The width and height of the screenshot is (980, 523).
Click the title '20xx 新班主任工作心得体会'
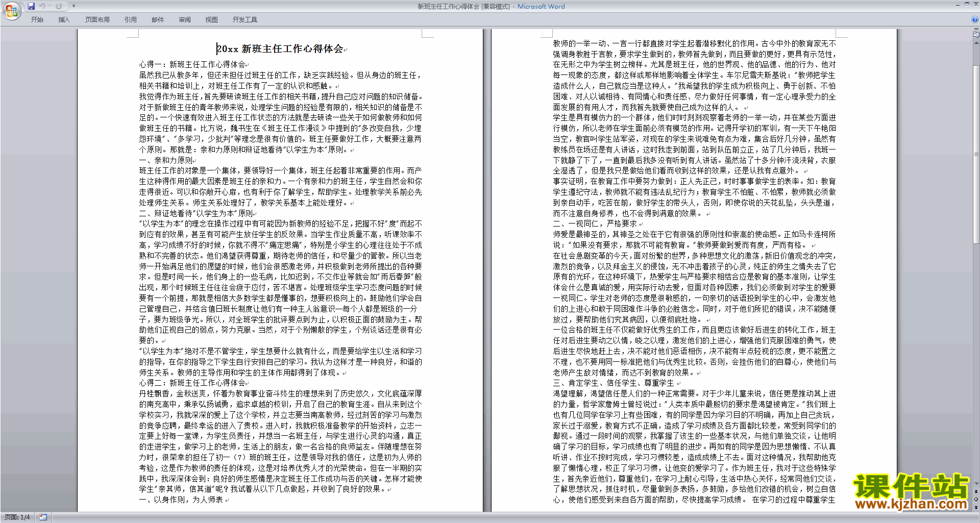[280, 49]
